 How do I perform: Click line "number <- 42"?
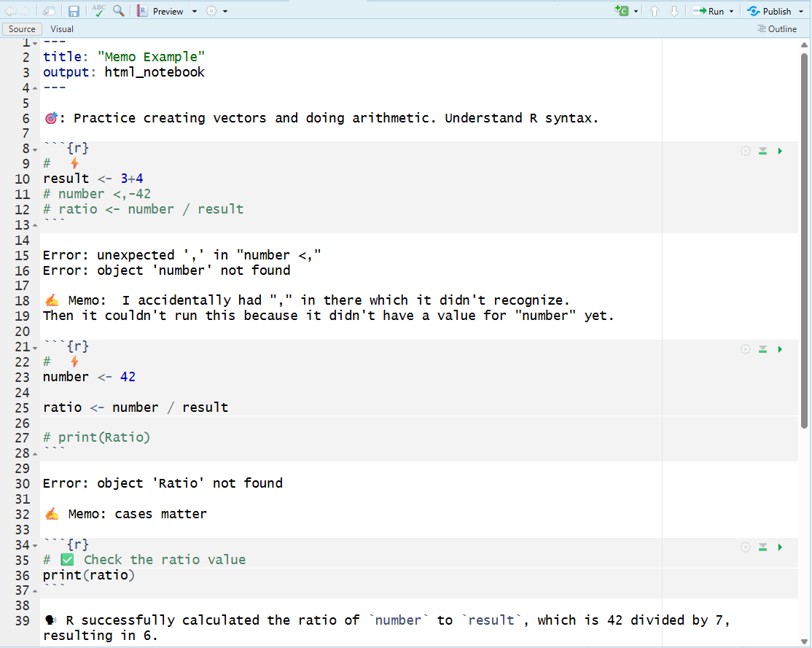89,377
